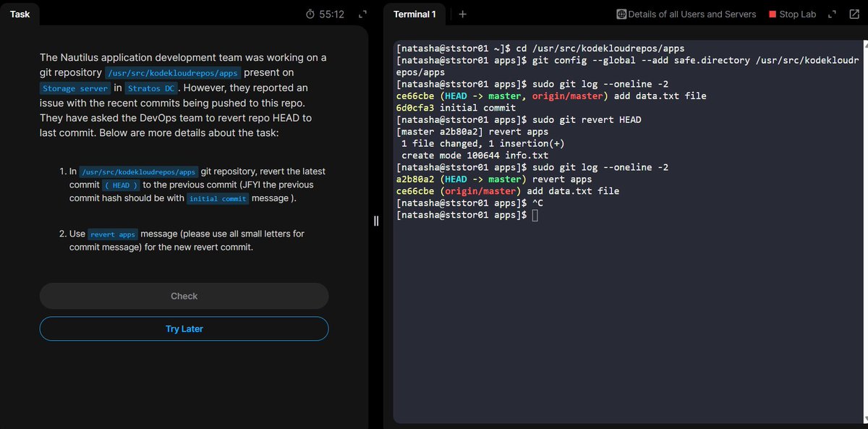Image resolution: width=868 pixels, height=429 pixels.
Task: Click the sudo git revert HEAD command line
Action: pyautogui.click(x=519, y=119)
